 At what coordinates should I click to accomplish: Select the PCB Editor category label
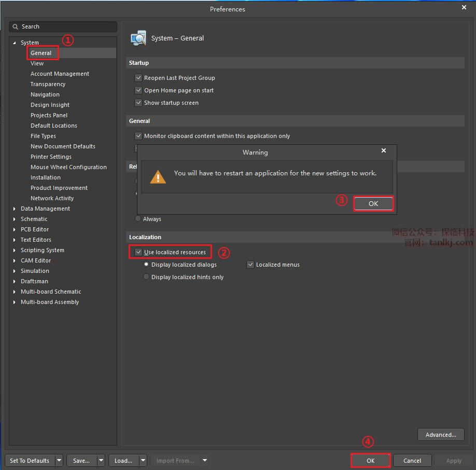(x=35, y=229)
